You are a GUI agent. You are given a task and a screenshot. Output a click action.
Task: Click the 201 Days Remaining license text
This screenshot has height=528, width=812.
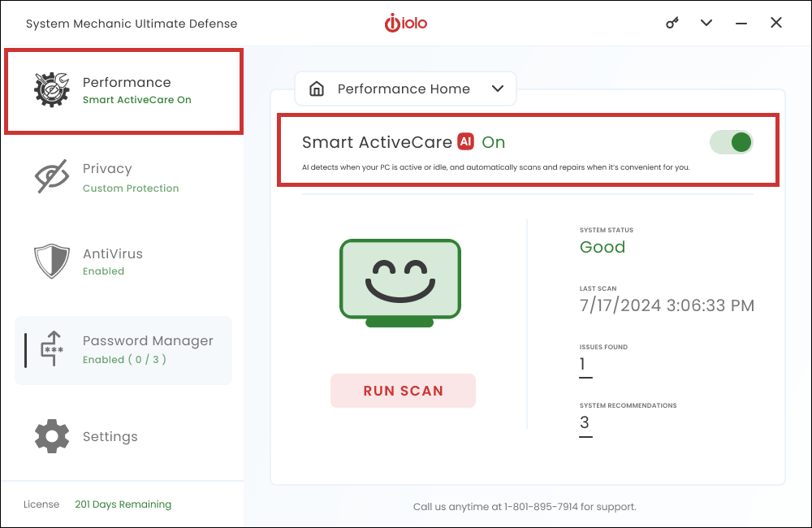(x=123, y=504)
